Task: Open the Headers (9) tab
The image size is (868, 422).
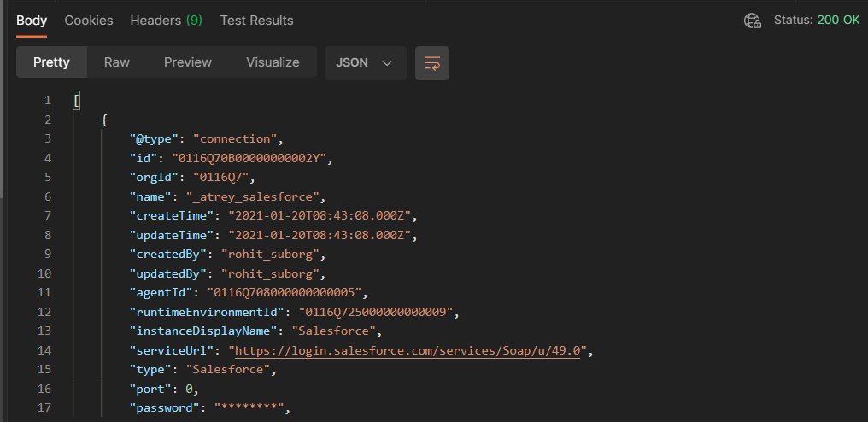Action: [x=166, y=21]
